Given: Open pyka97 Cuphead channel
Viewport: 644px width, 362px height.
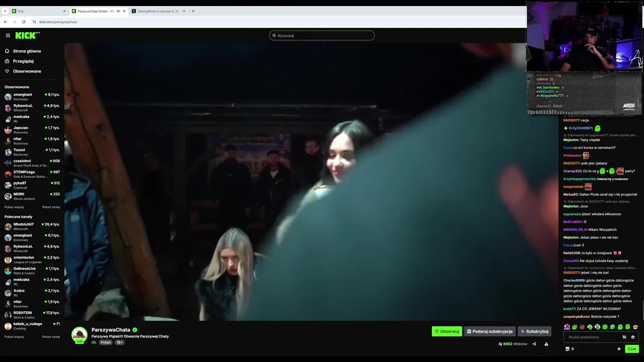Looking at the screenshot, I should pyautogui.click(x=32, y=185).
